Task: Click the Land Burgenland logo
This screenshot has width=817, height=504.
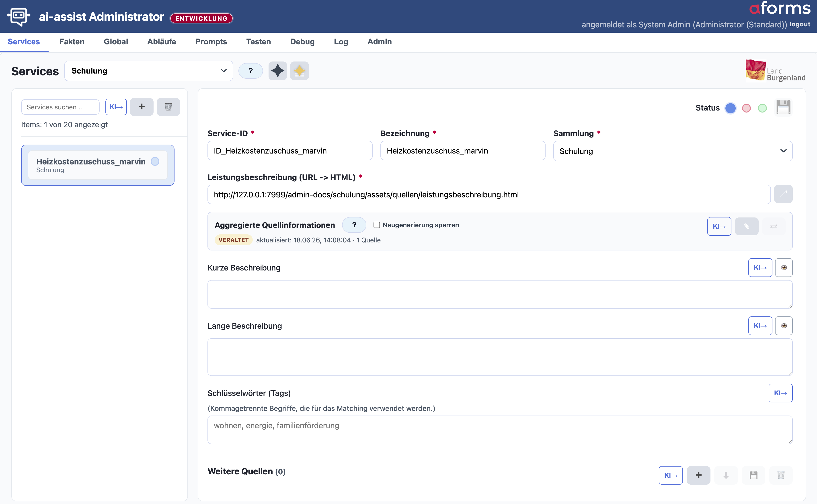Action: pos(775,70)
